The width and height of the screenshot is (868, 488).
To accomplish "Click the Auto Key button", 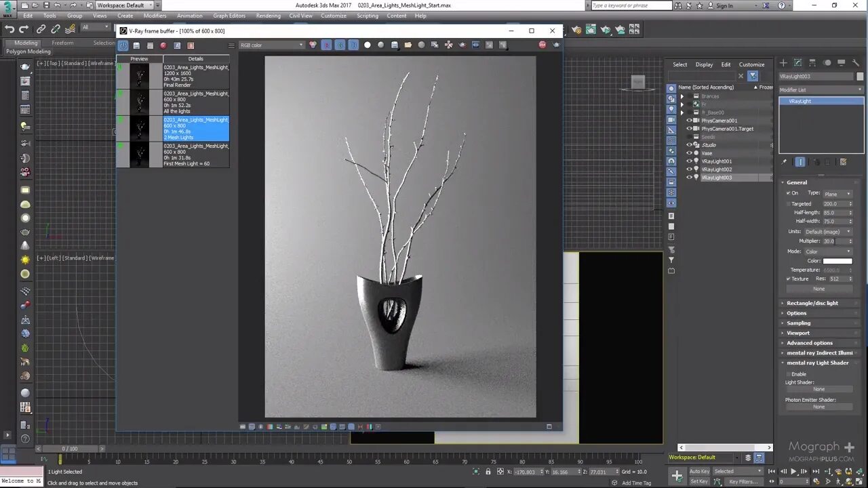I will (700, 471).
